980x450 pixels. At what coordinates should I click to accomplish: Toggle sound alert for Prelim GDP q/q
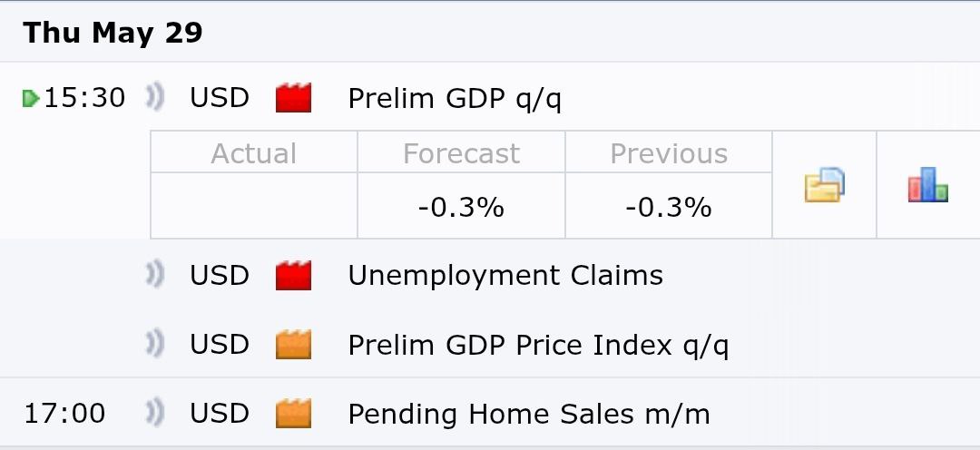155,98
